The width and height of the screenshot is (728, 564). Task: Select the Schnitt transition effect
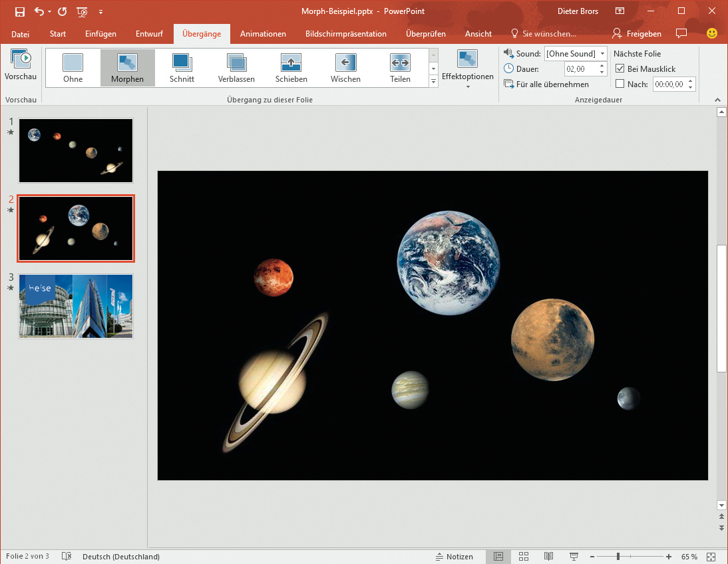click(182, 67)
